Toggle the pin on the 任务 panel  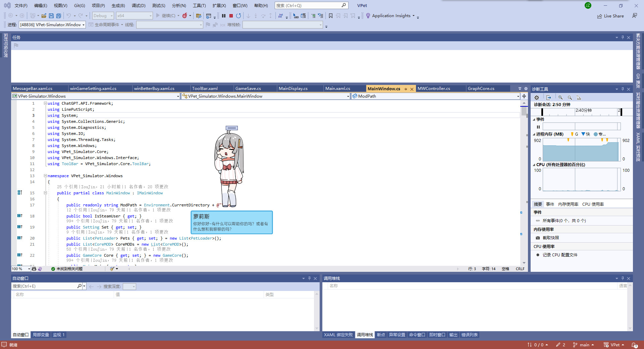pos(623,37)
